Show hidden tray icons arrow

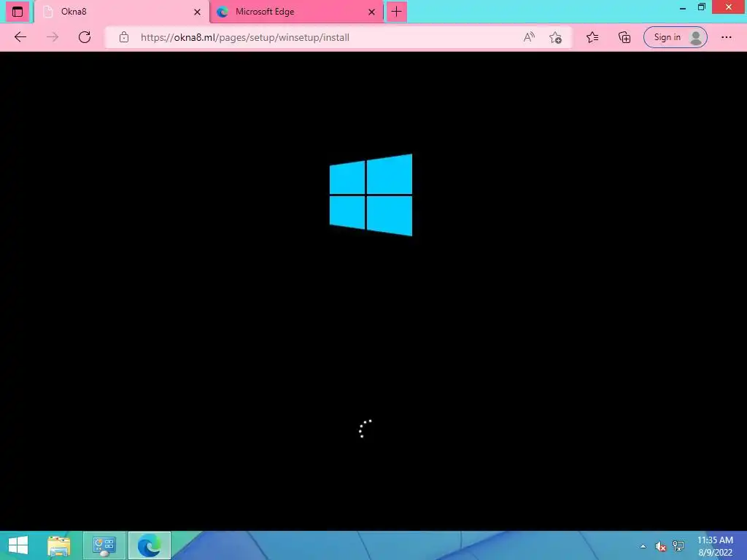click(643, 546)
